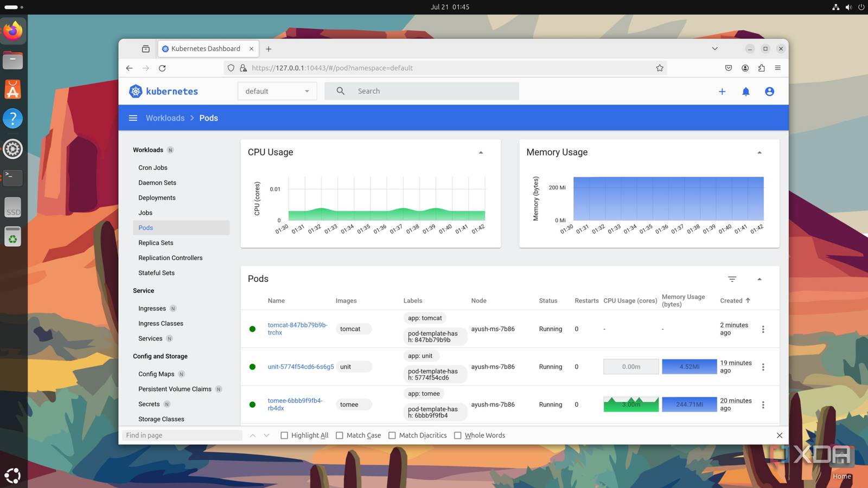868x488 pixels.
Task: Open Config Maps in sidebar
Action: click(156, 374)
